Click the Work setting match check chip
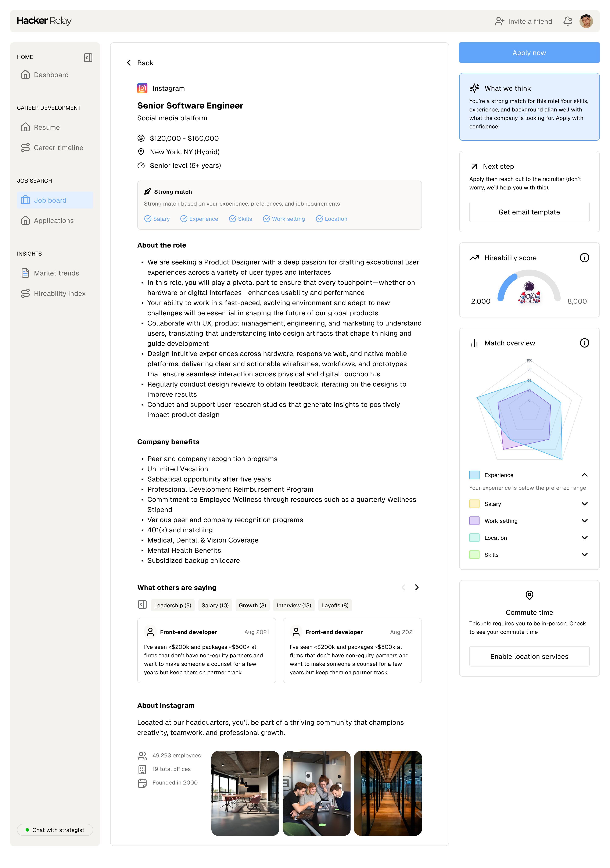The width and height of the screenshot is (610, 868). click(x=284, y=219)
